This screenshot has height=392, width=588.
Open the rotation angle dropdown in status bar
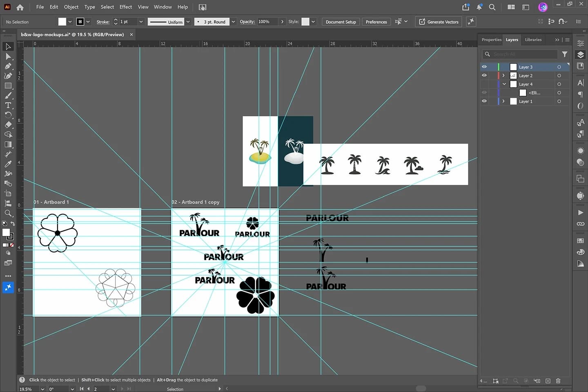click(x=72, y=389)
